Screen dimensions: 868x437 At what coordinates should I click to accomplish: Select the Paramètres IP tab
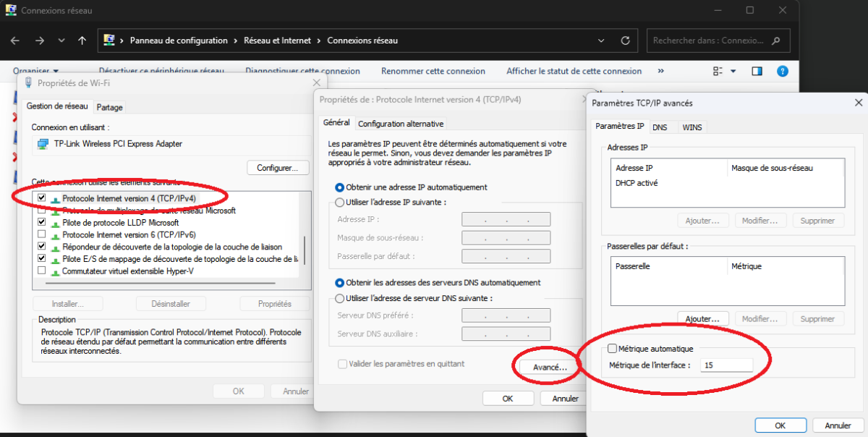coord(620,126)
